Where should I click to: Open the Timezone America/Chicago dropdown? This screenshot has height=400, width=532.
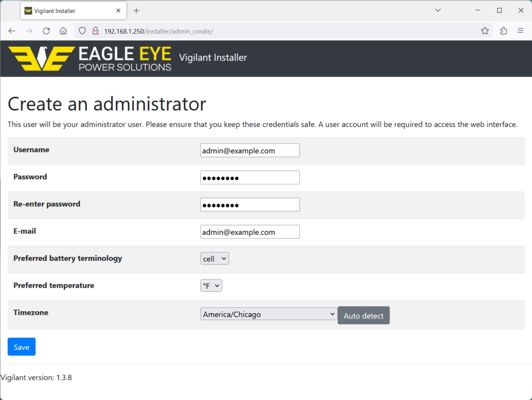[x=269, y=314]
